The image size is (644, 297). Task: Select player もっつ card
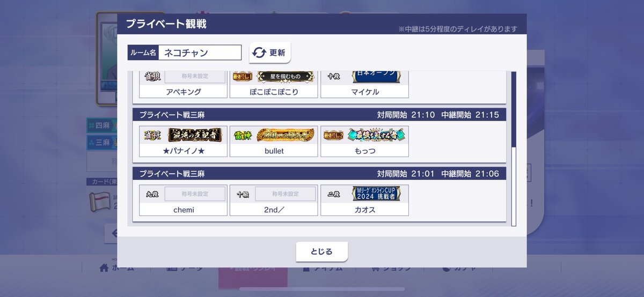[364, 142]
